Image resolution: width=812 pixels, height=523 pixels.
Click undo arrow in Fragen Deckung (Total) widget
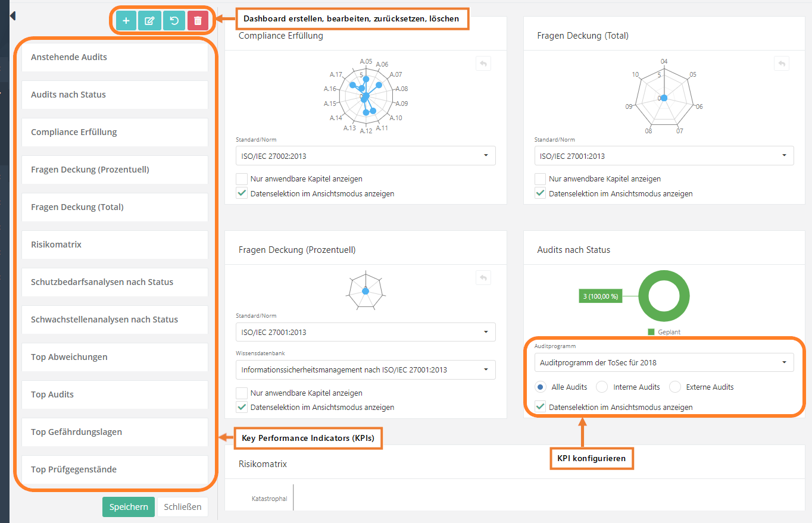point(782,63)
